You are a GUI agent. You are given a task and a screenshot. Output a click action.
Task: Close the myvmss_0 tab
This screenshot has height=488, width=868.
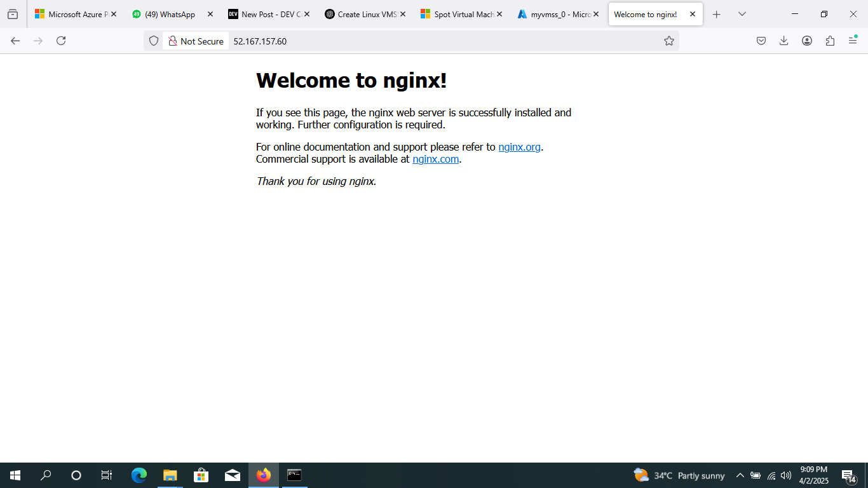596,14
